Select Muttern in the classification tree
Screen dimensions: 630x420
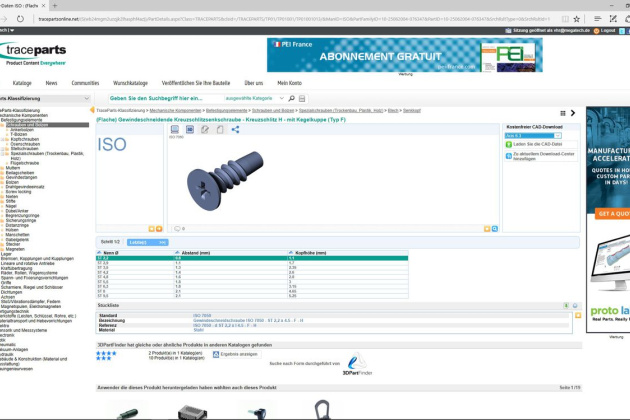(x=13, y=166)
